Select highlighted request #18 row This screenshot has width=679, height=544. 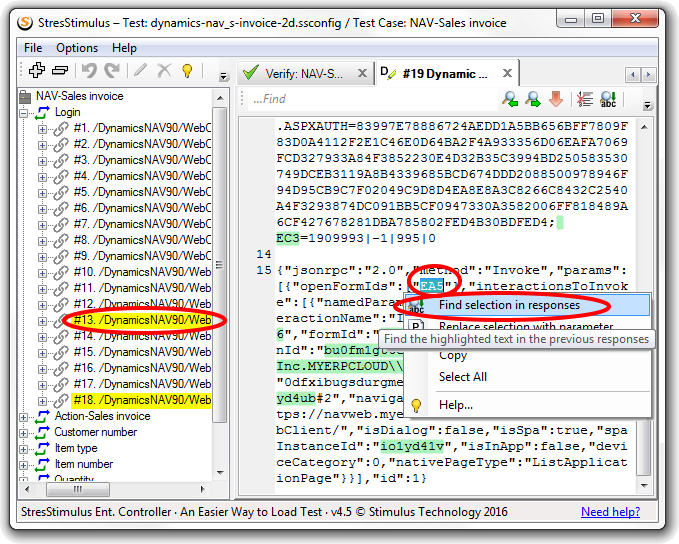pyautogui.click(x=142, y=400)
